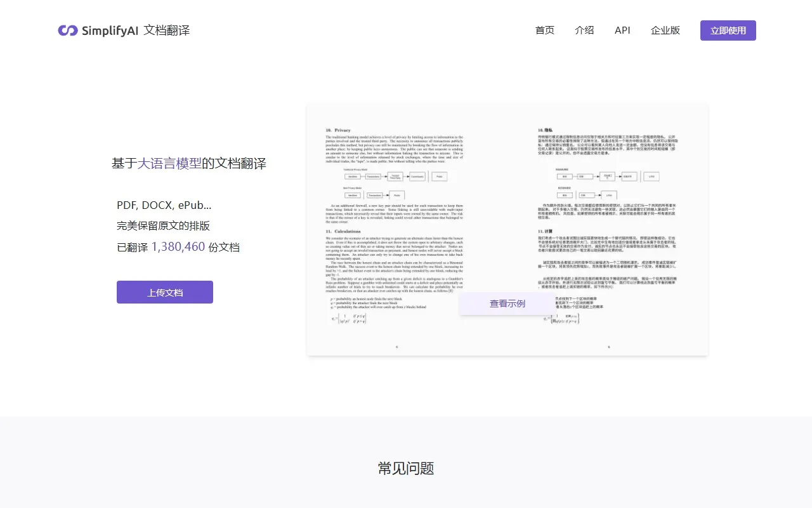Image resolution: width=812 pixels, height=508 pixels.
Task: Click the SimplifyAI logo icon
Action: [x=68, y=30]
